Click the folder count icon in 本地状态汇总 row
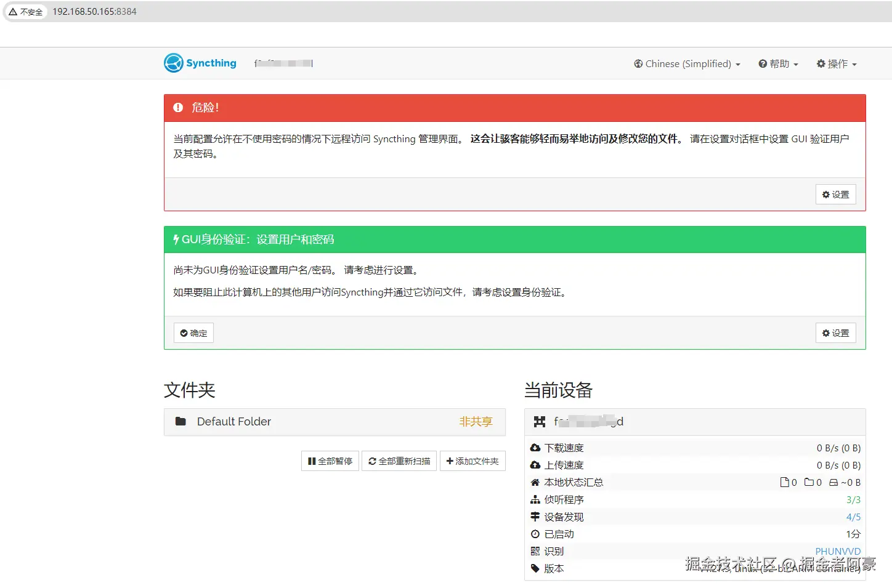Screen dimensions: 892x588 [809, 482]
